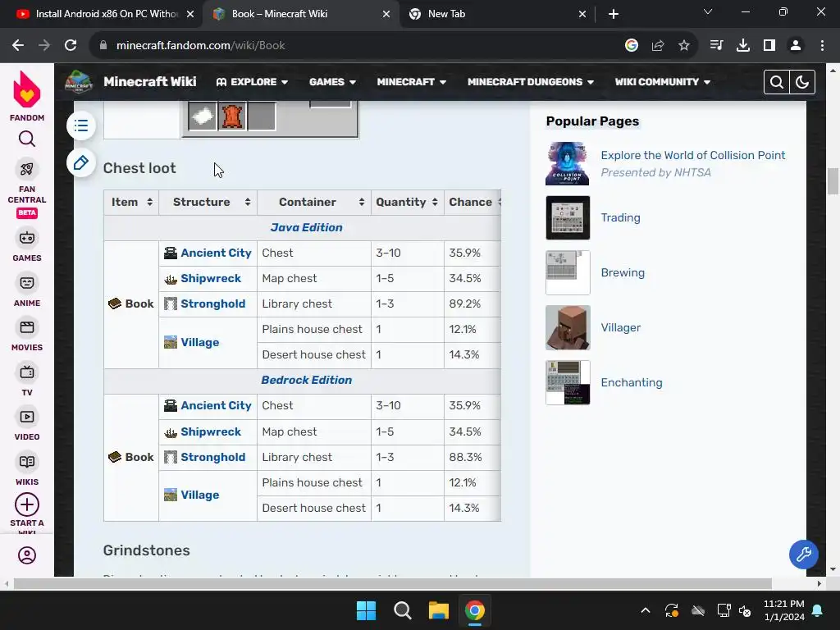Open the Trading popular page link
The width and height of the screenshot is (840, 630).
click(620, 217)
